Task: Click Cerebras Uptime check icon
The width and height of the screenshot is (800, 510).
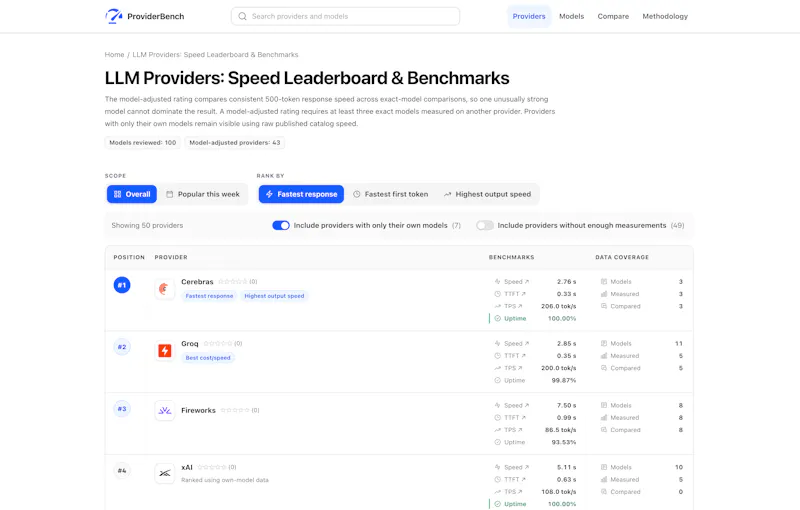Action: click(497, 318)
